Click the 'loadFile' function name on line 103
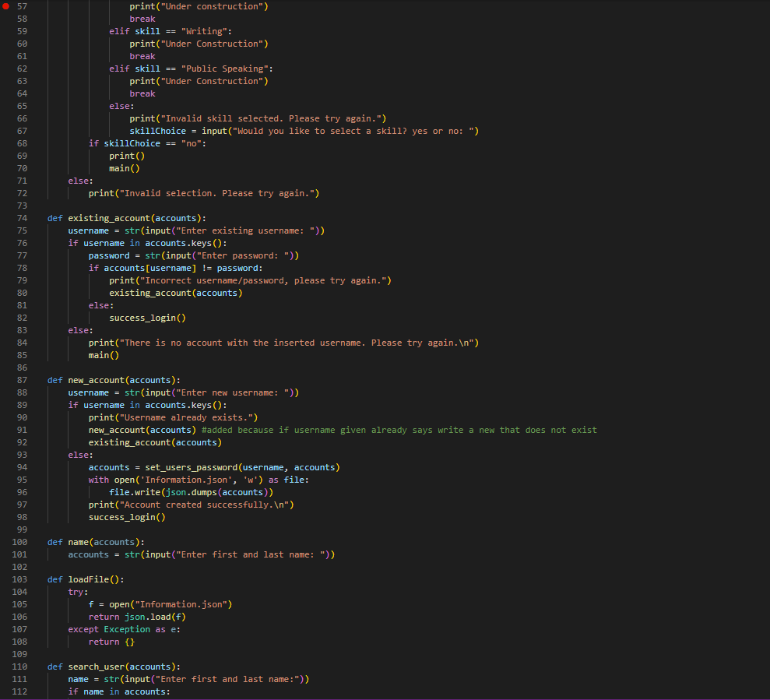Screen dimensions: 770x700 tap(89, 579)
